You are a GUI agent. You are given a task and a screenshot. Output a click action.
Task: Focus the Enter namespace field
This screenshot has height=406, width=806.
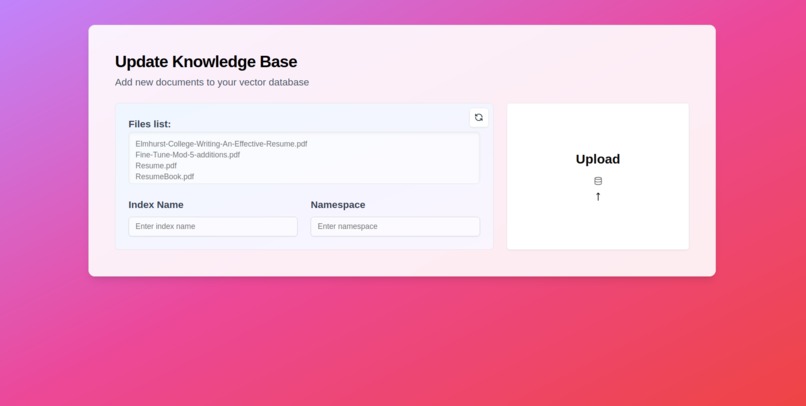[395, 227]
